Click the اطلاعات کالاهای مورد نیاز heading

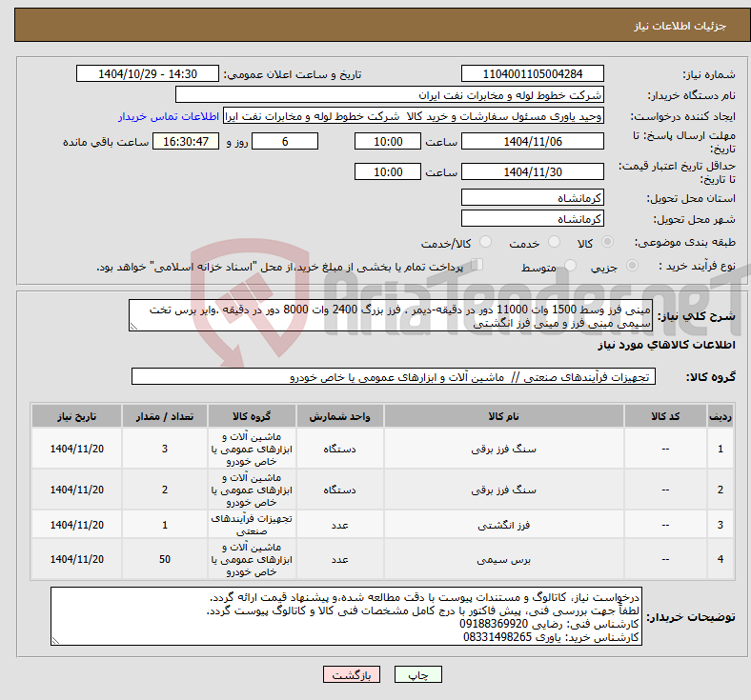[666, 345]
